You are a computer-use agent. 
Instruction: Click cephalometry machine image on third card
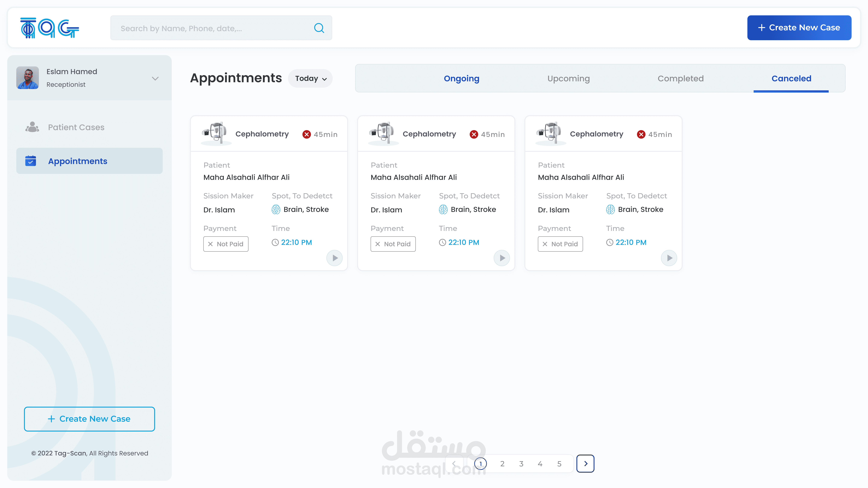[x=551, y=133]
